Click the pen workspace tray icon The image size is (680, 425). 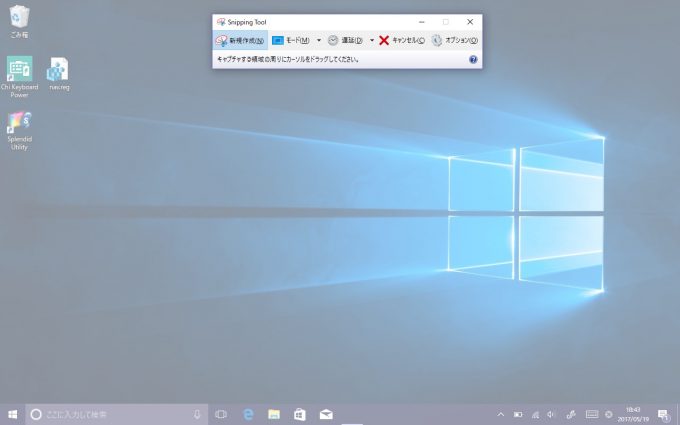click(x=571, y=415)
